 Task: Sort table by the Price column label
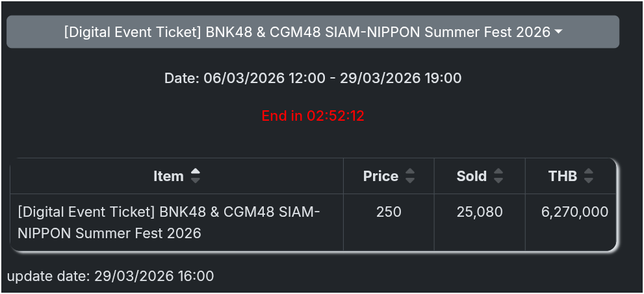(x=380, y=176)
